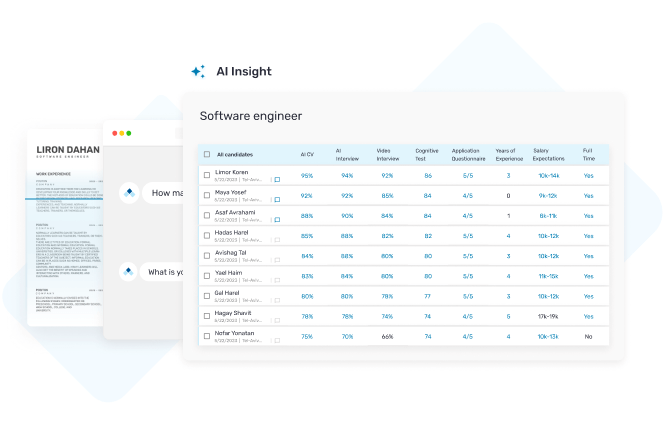Image resolution: width=667 pixels, height=445 pixels.
Task: Click Asaf Avrahami's 90% AI Interview score
Action: tap(347, 216)
